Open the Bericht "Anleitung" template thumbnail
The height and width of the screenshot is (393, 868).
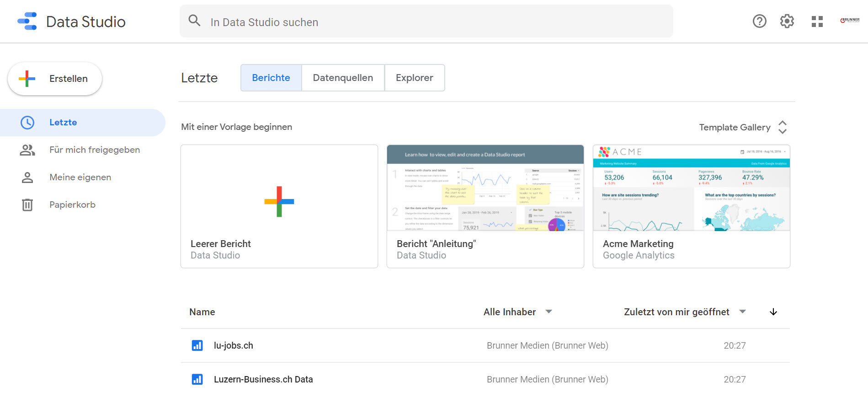click(x=485, y=188)
